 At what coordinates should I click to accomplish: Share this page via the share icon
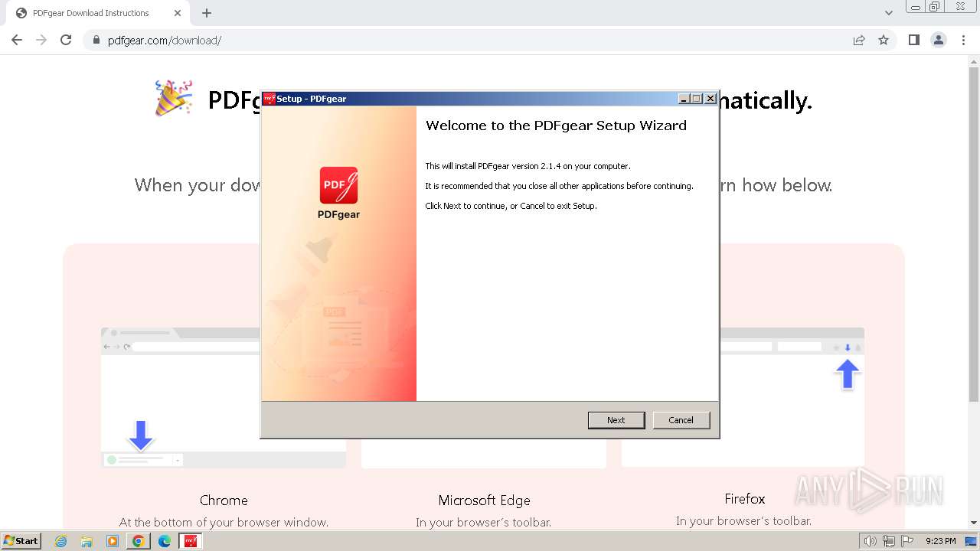tap(859, 40)
